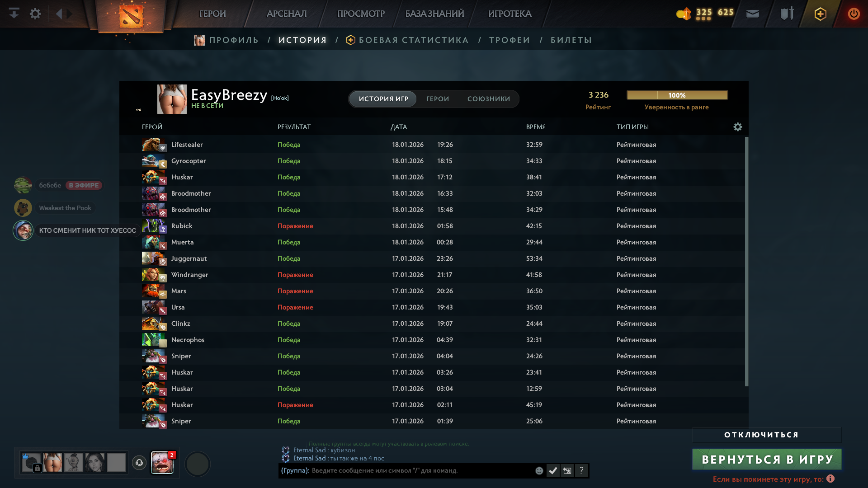Click the settings gear in top bar
The image size is (868, 488).
(x=35, y=14)
